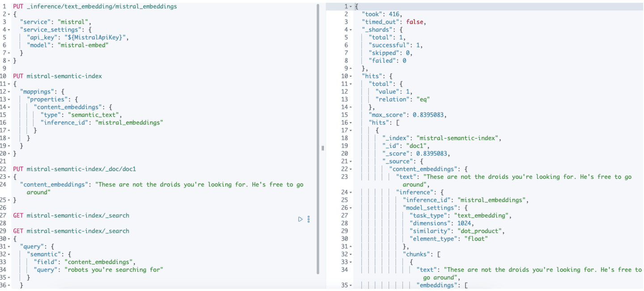
Task: Fold the mappings object in request editor
Action: (9, 92)
